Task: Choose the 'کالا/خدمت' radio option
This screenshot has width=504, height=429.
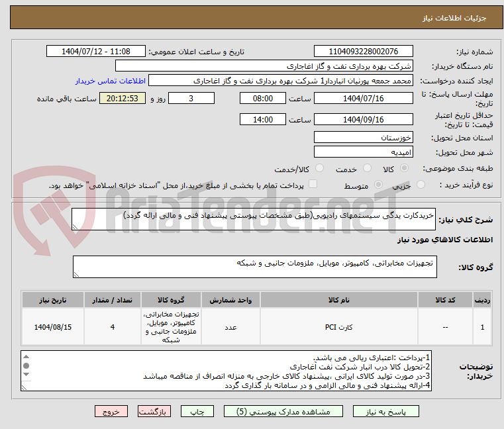Action: (319, 169)
